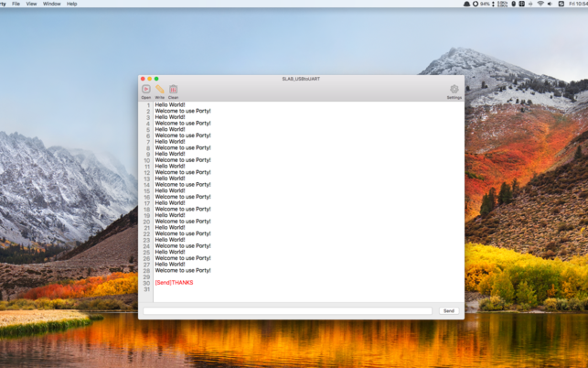Click the red [Send]THANKS line
Screen dimensions: 588x368
click(x=174, y=282)
